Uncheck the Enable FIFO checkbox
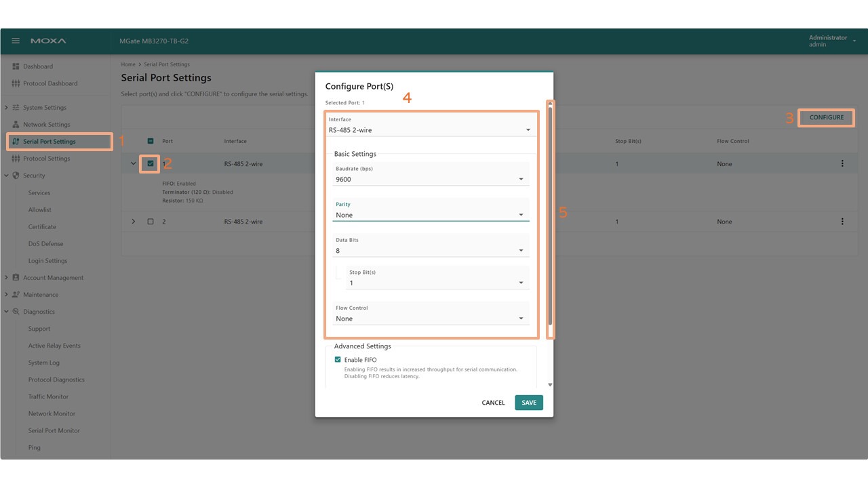The height and width of the screenshot is (488, 868). [x=338, y=360]
